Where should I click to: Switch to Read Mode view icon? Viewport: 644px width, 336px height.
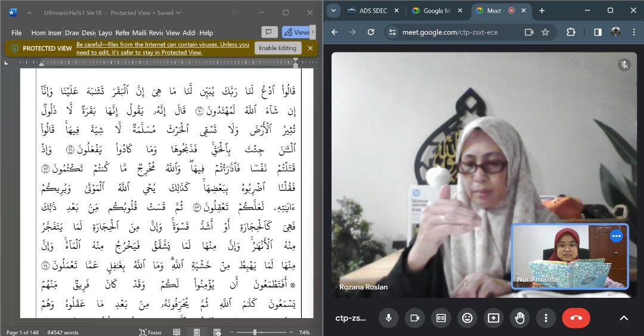177,332
